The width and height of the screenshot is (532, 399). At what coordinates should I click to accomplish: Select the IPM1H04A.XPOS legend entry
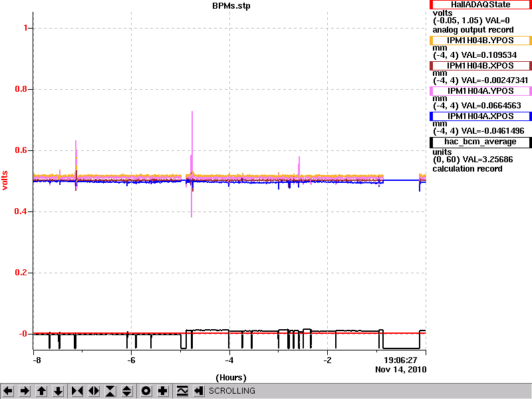pos(480,116)
